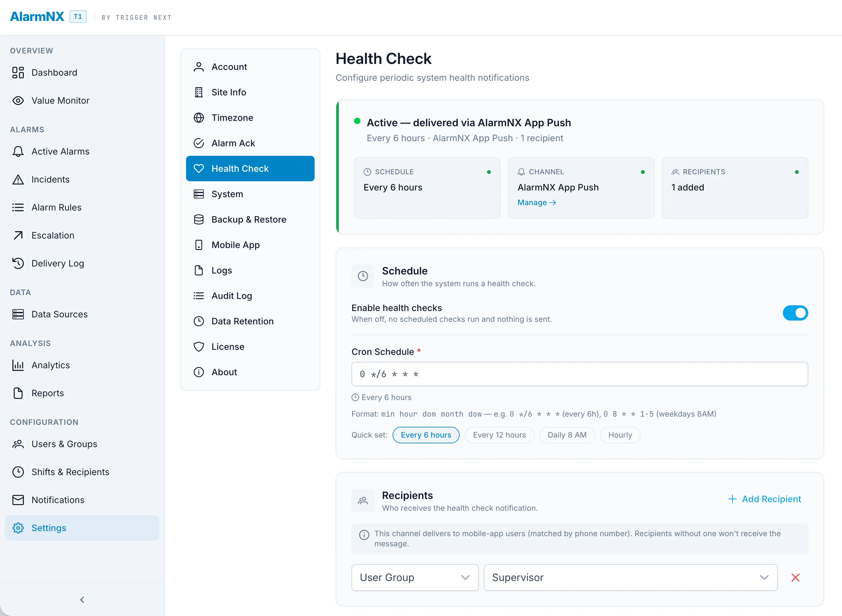
Task: Click the Settings gear icon
Action: pyautogui.click(x=18, y=528)
